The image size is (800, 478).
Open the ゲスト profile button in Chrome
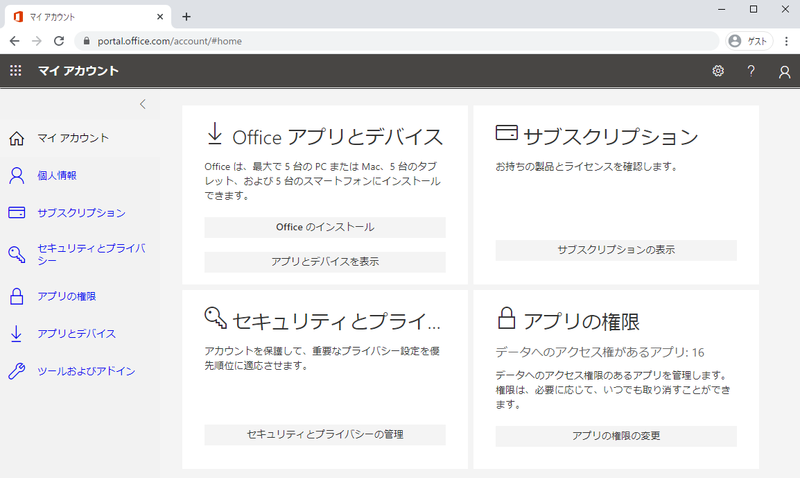pyautogui.click(x=749, y=41)
